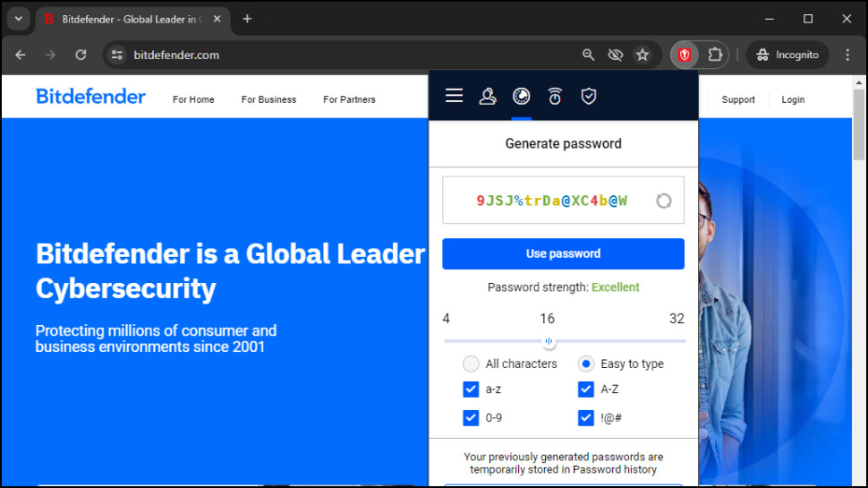Uncheck the 0-9 digits checkbox
Screen dimensions: 868x488
(471, 417)
